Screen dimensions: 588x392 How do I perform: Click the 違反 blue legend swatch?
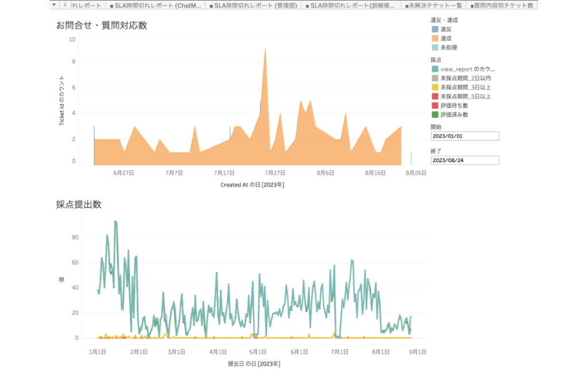[435, 29]
